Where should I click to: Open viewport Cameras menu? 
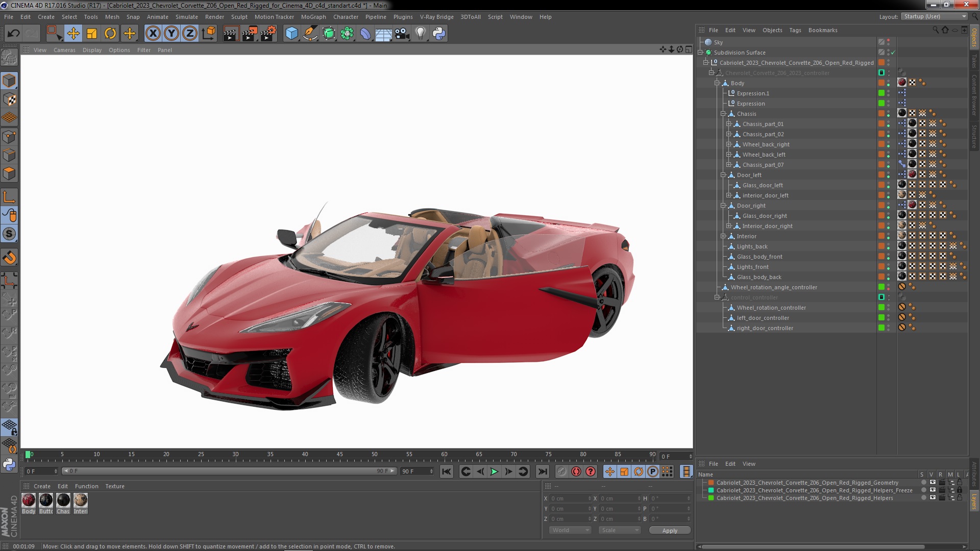click(x=64, y=50)
